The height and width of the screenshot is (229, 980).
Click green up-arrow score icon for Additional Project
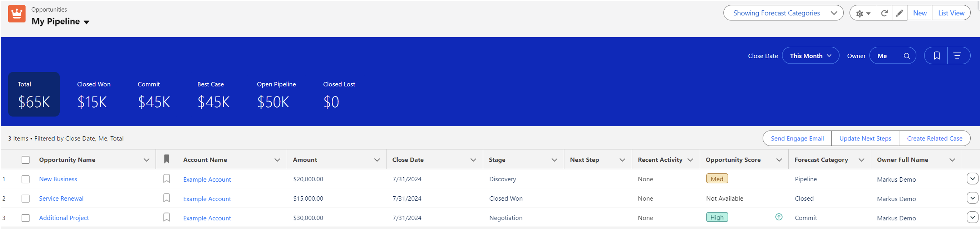tap(779, 217)
